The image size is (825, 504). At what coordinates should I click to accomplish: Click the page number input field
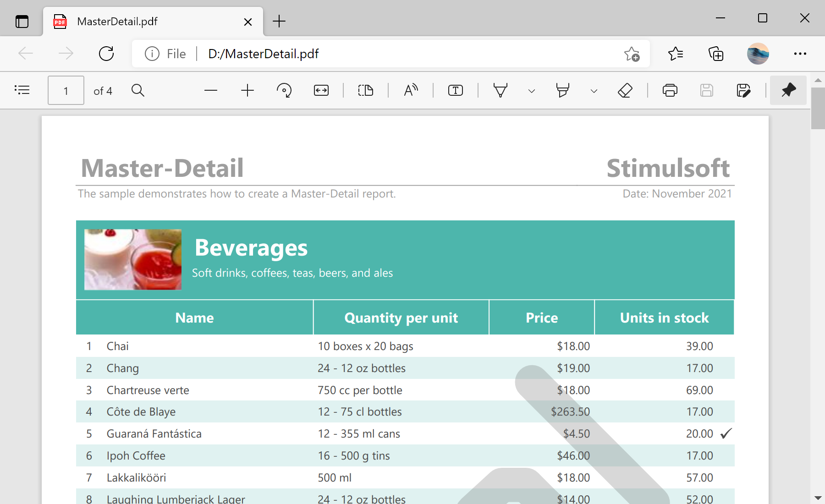66,90
